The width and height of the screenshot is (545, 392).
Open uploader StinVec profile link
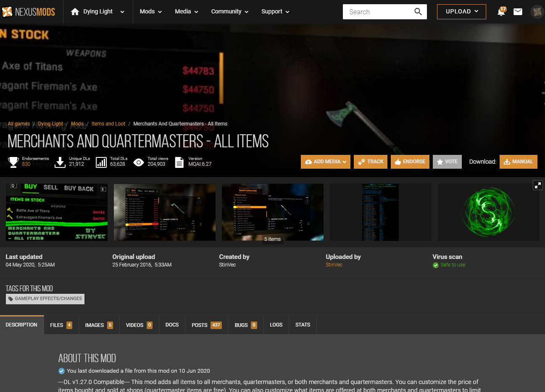pos(334,265)
